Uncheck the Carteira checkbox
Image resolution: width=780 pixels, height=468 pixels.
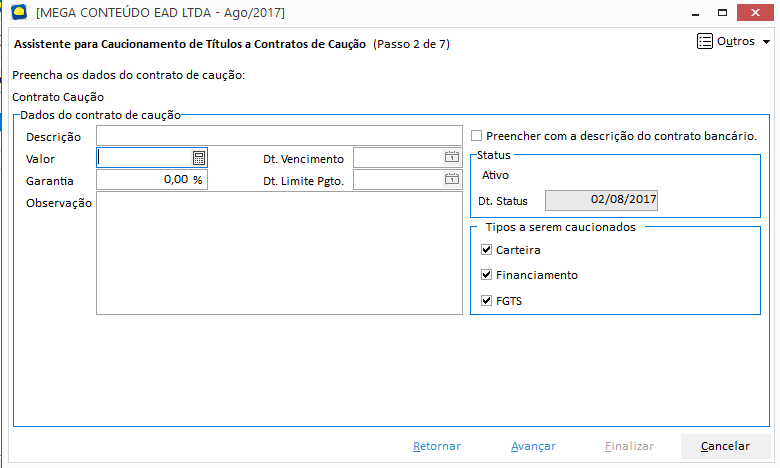pos(487,250)
